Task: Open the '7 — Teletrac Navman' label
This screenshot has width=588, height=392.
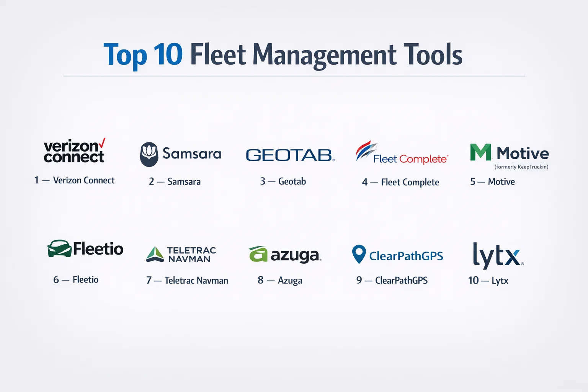Action: pyautogui.click(x=187, y=281)
